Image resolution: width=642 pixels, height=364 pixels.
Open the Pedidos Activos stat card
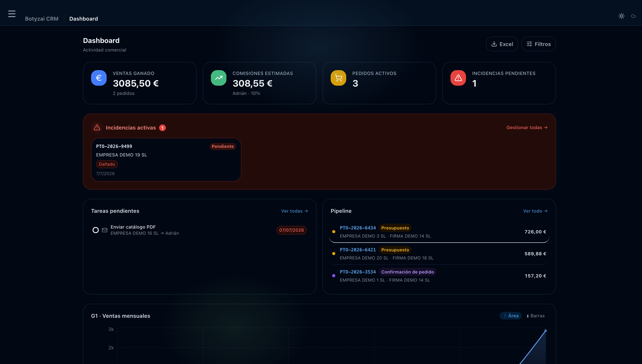(379, 83)
